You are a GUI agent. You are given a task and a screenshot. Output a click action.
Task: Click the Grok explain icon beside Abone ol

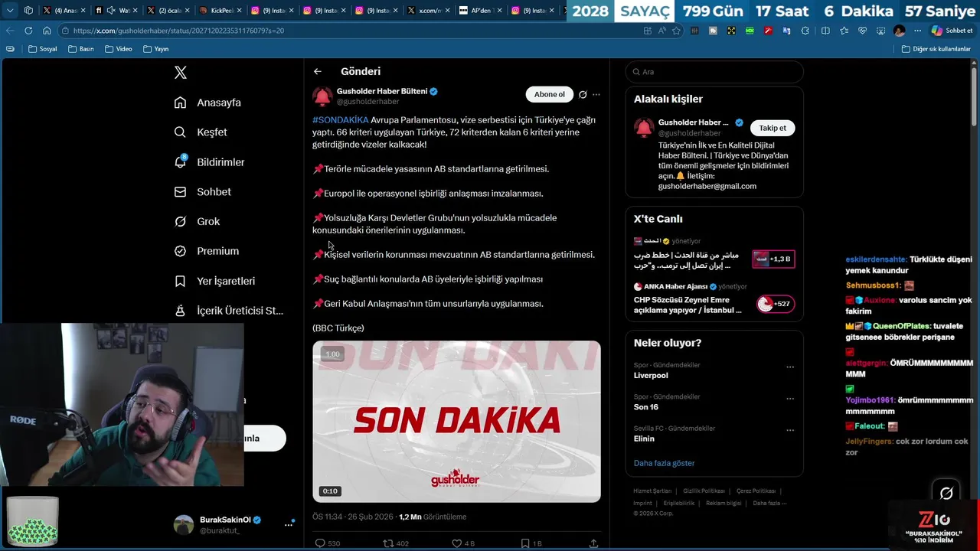click(x=583, y=95)
